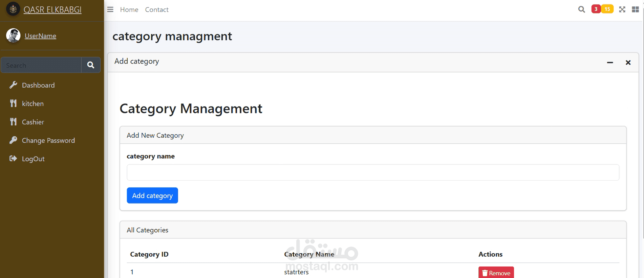Open the red notifications badge showing 3
This screenshot has height=278, width=644.
pos(596,9)
